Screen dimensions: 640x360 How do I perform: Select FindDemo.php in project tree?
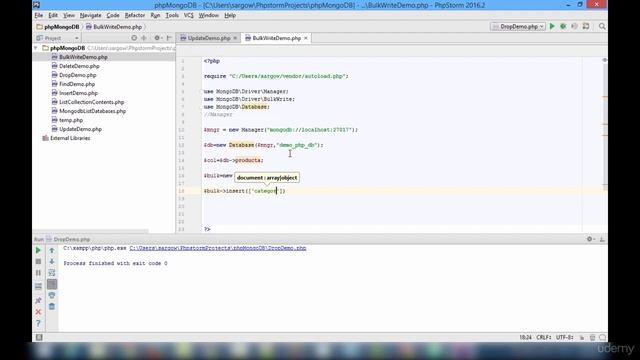[x=77, y=84]
